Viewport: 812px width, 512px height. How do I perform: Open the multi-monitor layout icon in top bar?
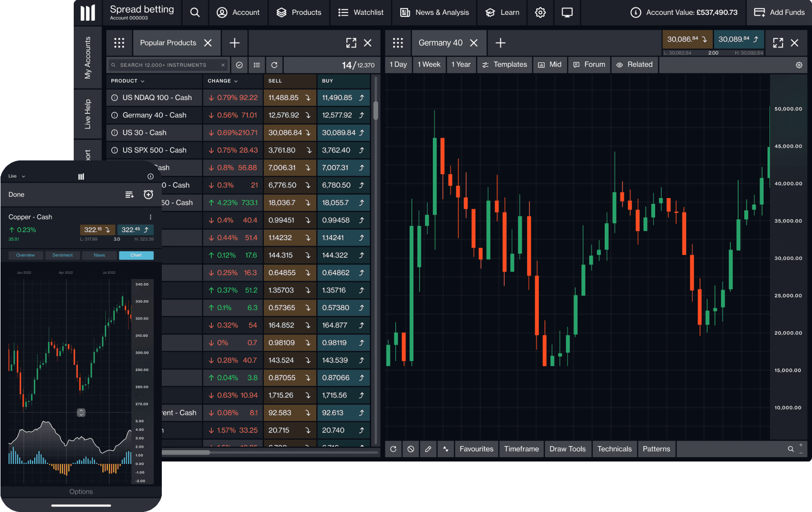coord(567,12)
